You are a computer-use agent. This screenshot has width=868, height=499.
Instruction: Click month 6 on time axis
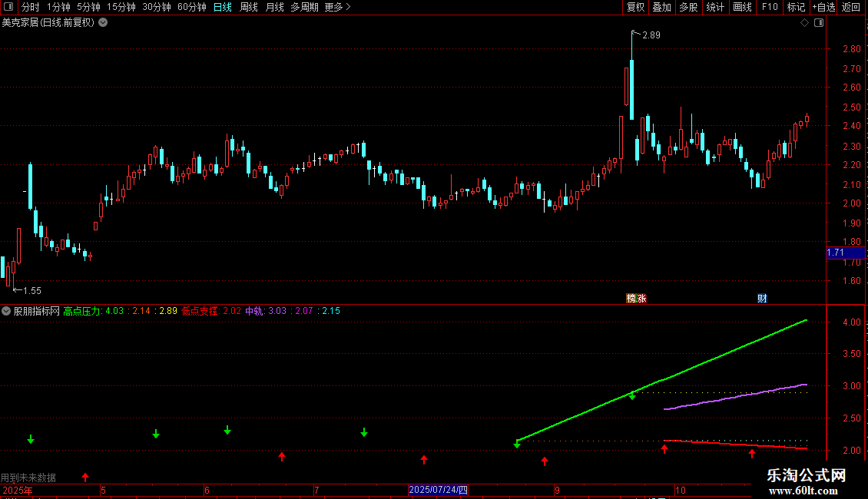(x=207, y=490)
